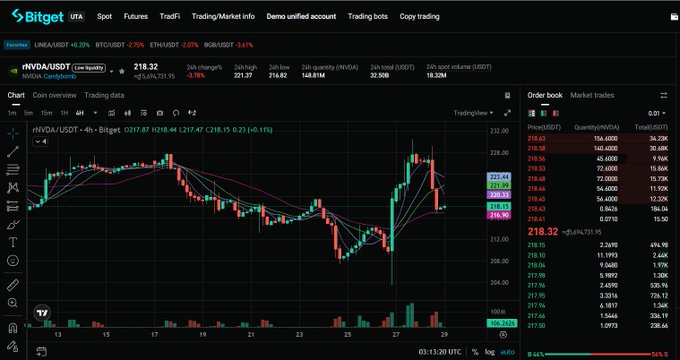Image resolution: width=680 pixels, height=360 pixels.
Task: Open the Copy trading menu
Action: (419, 16)
